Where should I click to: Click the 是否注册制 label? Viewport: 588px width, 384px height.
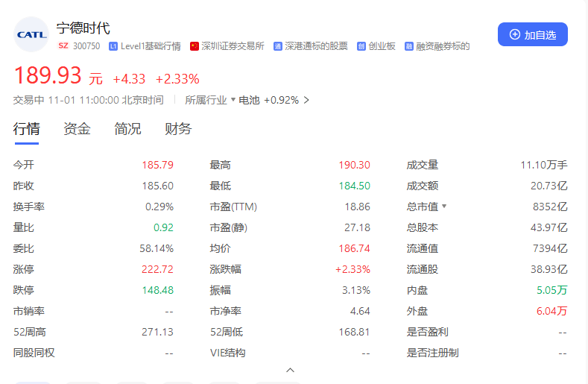point(433,353)
